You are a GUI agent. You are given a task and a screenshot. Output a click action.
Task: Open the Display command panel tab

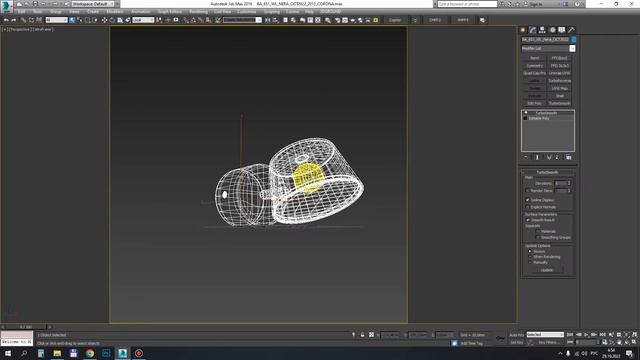tap(562, 30)
